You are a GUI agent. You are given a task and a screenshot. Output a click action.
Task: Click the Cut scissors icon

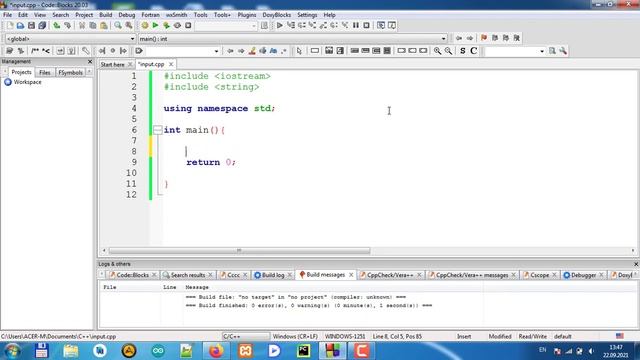coord(82,25)
